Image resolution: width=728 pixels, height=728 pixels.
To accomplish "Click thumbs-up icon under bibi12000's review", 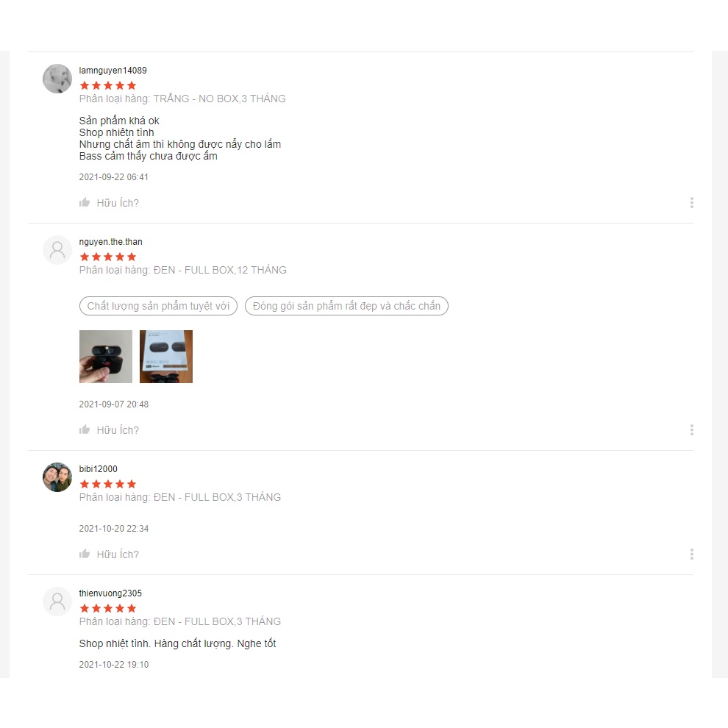I will (85, 554).
